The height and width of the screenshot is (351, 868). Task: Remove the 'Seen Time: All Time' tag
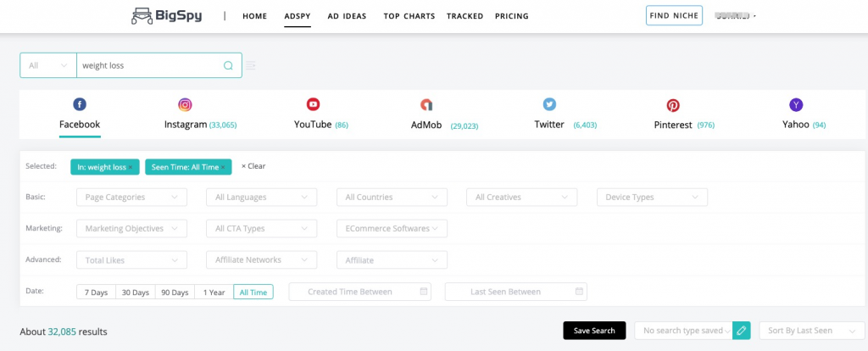[223, 167]
